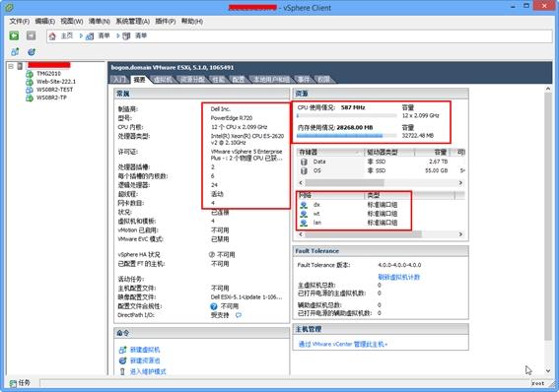
Task: Switch to the 虚拟机 tab
Action: tap(163, 80)
